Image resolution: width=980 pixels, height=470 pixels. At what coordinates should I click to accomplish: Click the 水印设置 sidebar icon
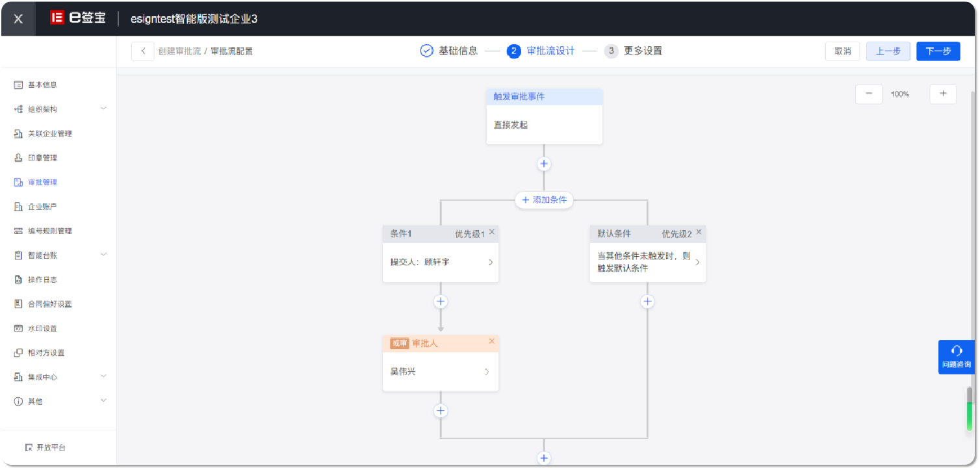18,328
